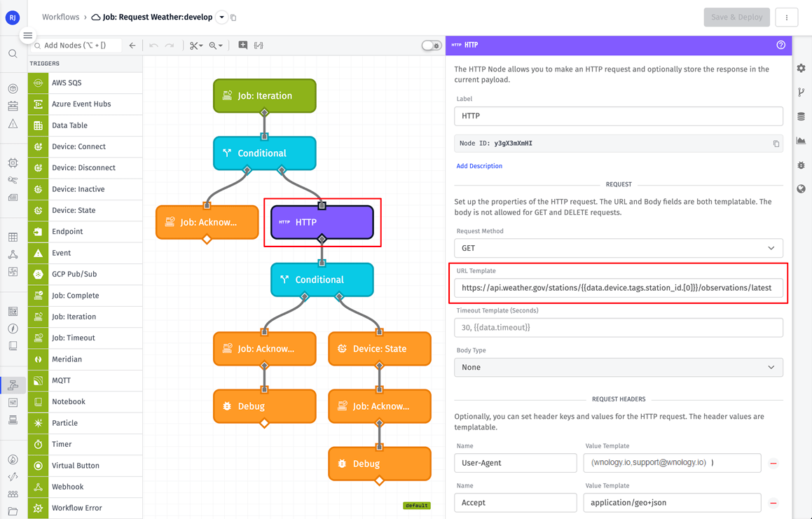Click the User-Agent header name field
Viewport: 812px width, 519px height.
coord(515,463)
